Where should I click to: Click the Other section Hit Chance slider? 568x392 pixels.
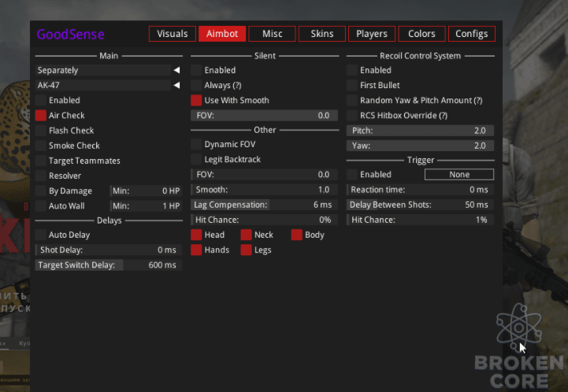click(x=265, y=220)
